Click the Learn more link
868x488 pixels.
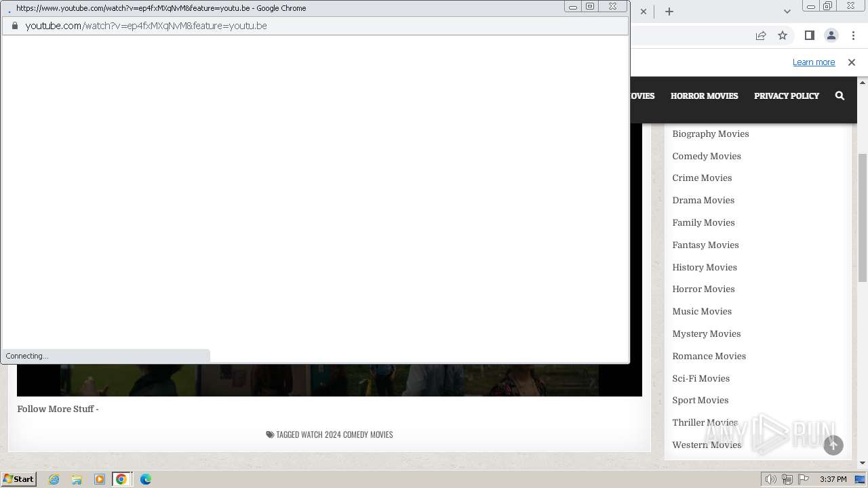pos(814,62)
